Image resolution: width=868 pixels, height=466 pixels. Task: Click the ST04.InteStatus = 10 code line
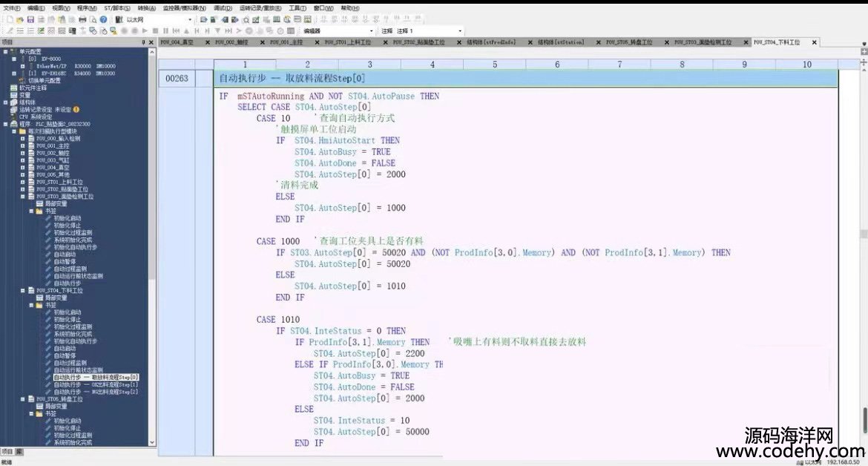coord(361,421)
